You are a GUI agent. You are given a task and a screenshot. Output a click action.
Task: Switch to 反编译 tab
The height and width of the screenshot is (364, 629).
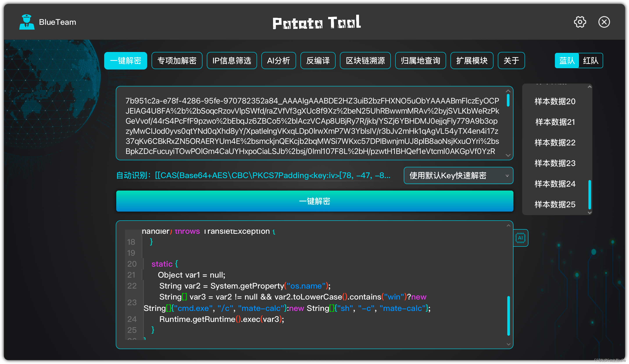coord(318,61)
